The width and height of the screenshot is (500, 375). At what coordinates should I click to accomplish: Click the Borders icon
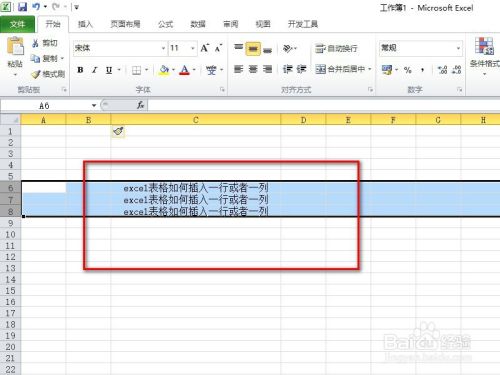[136, 70]
